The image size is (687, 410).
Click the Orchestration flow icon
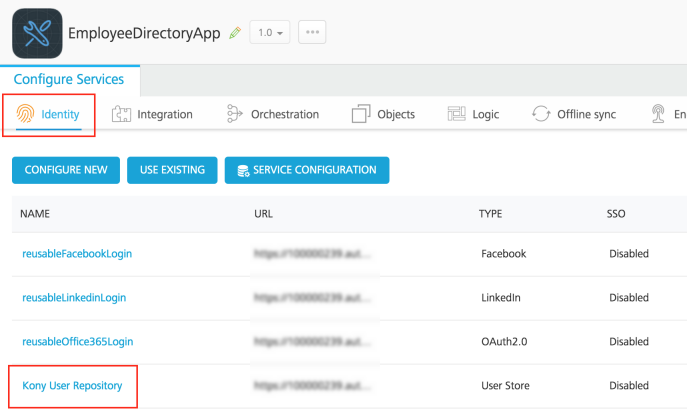[234, 113]
